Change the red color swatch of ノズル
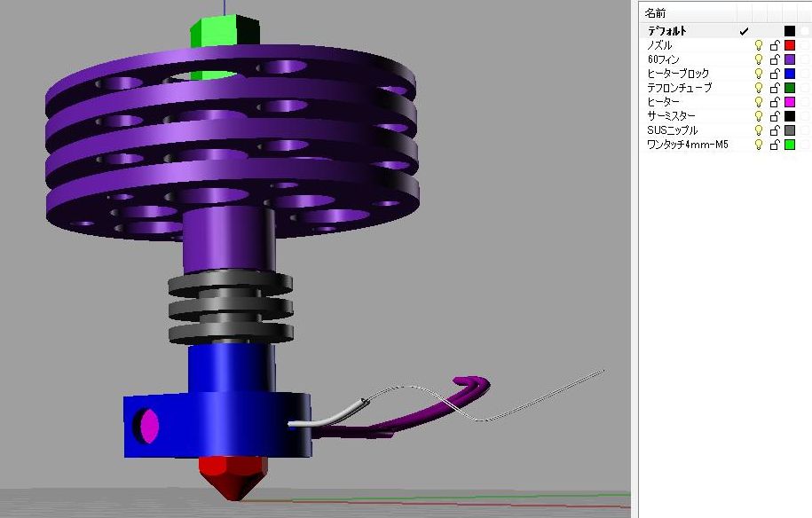The height and width of the screenshot is (518, 812). point(789,45)
